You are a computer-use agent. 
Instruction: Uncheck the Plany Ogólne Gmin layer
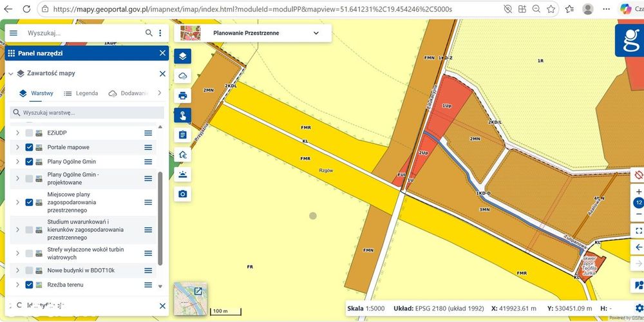(x=29, y=162)
